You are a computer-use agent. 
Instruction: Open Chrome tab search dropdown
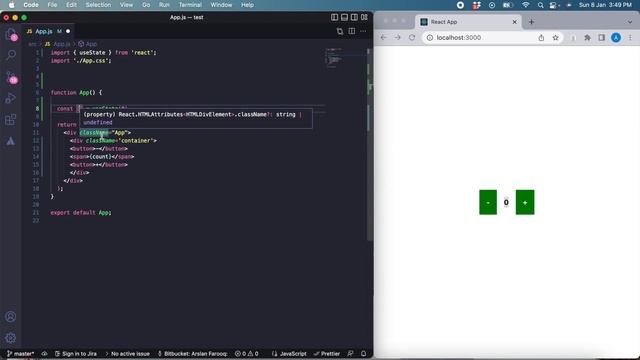click(630, 22)
